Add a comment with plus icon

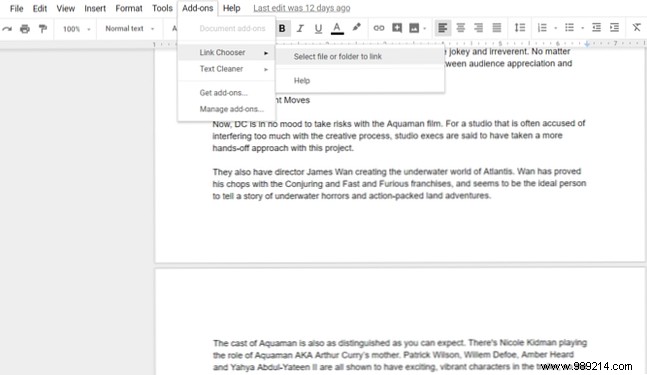tap(397, 28)
